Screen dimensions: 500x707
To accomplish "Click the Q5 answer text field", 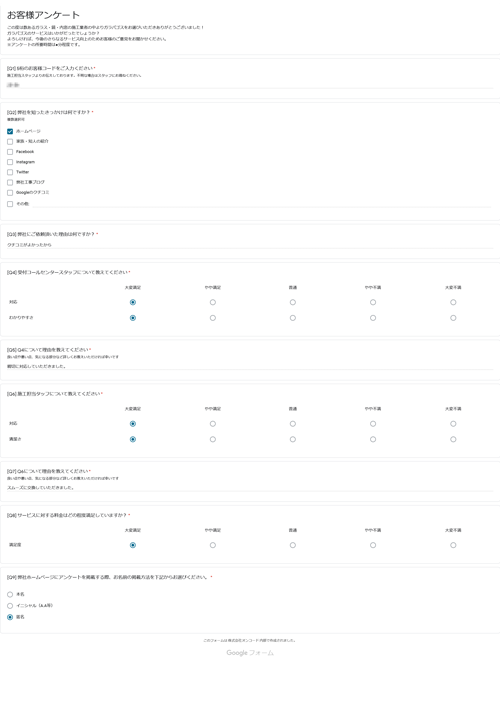I will tap(250, 366).
